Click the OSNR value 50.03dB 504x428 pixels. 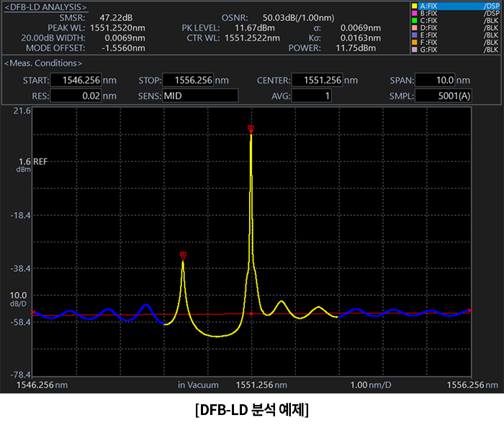click(298, 18)
